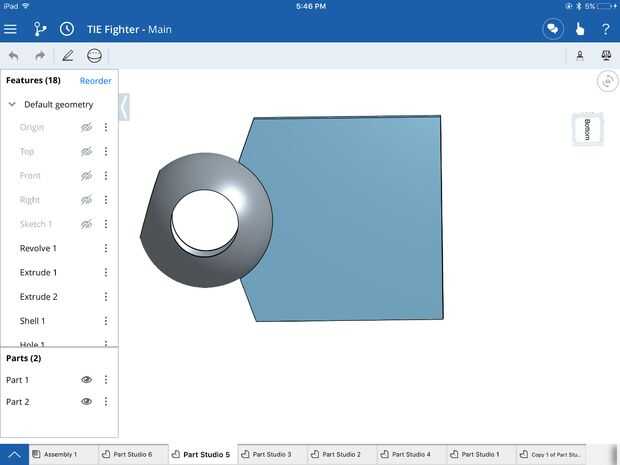Click the Reorder link in Features

(x=96, y=81)
